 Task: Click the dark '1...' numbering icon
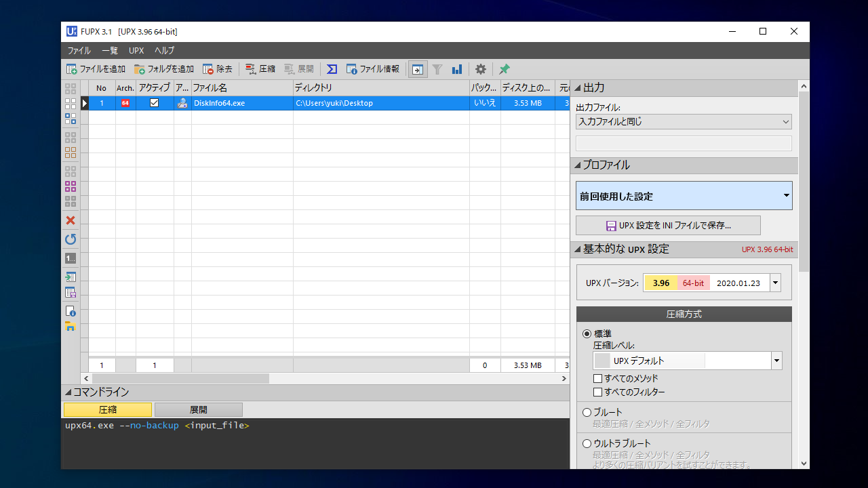71,258
